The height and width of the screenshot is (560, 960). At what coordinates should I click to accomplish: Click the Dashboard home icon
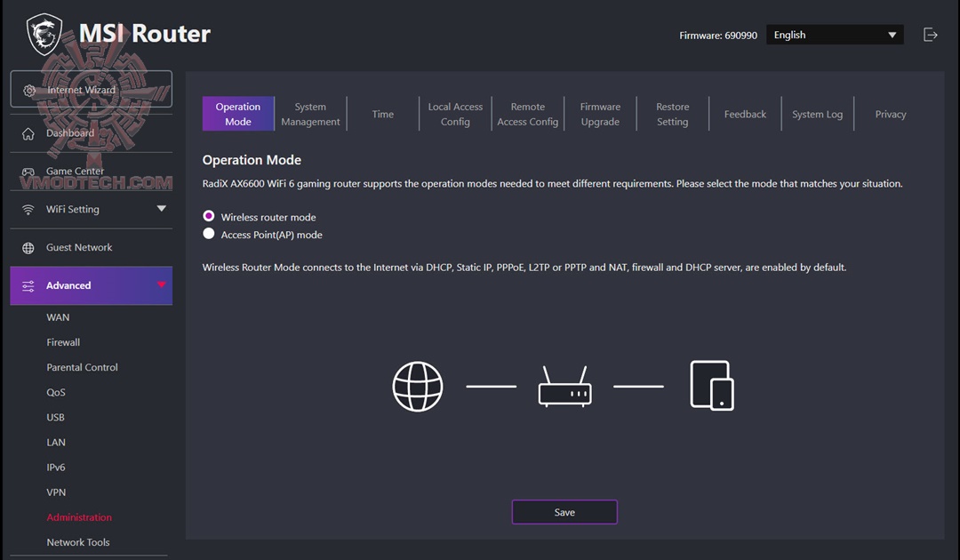click(28, 133)
